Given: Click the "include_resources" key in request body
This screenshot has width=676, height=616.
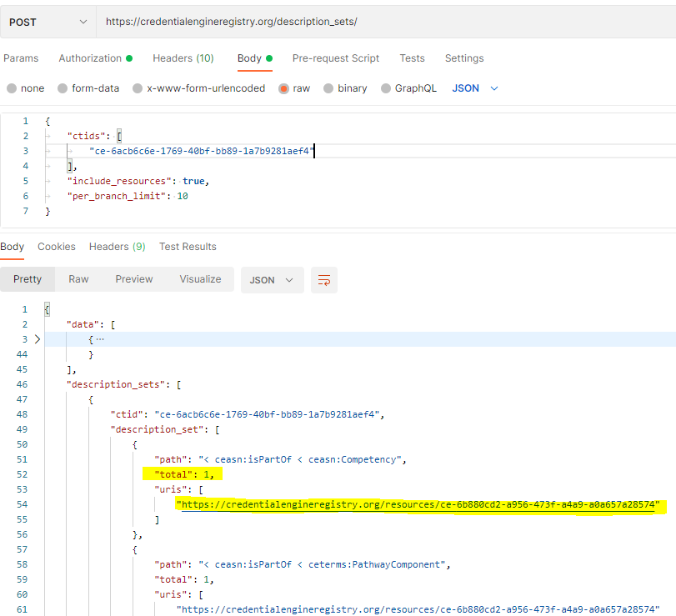Looking at the screenshot, I should pos(119,182).
